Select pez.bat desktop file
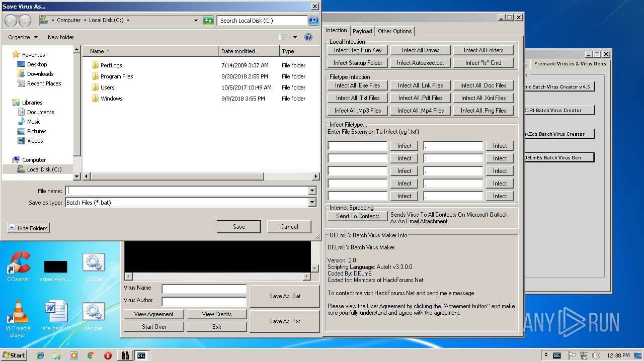Viewport: 644px width, 362px height. 94,316
